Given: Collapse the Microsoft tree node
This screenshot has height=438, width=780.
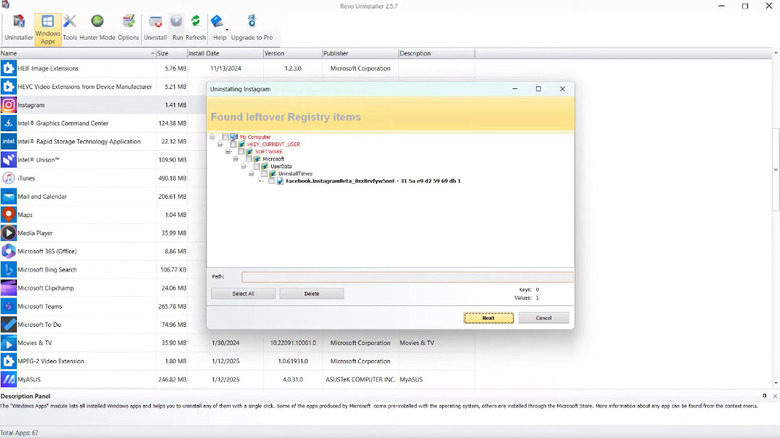Looking at the screenshot, I should pyautogui.click(x=236, y=159).
